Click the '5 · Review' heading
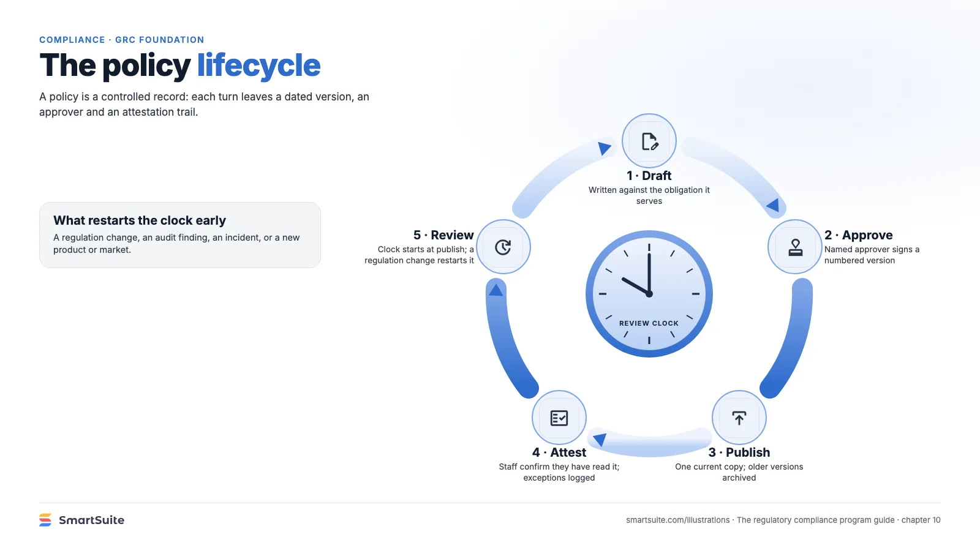The image size is (980, 551). coord(443,235)
